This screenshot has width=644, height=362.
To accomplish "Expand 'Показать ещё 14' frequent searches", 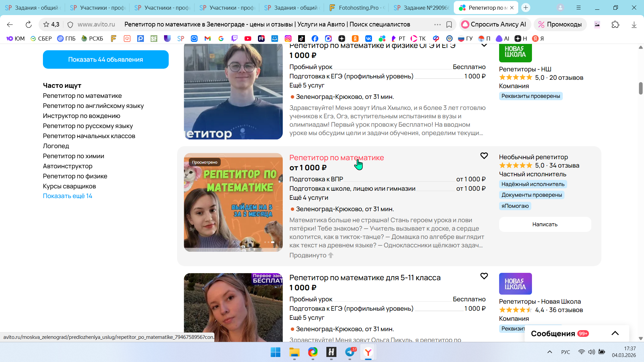I will tap(67, 196).
